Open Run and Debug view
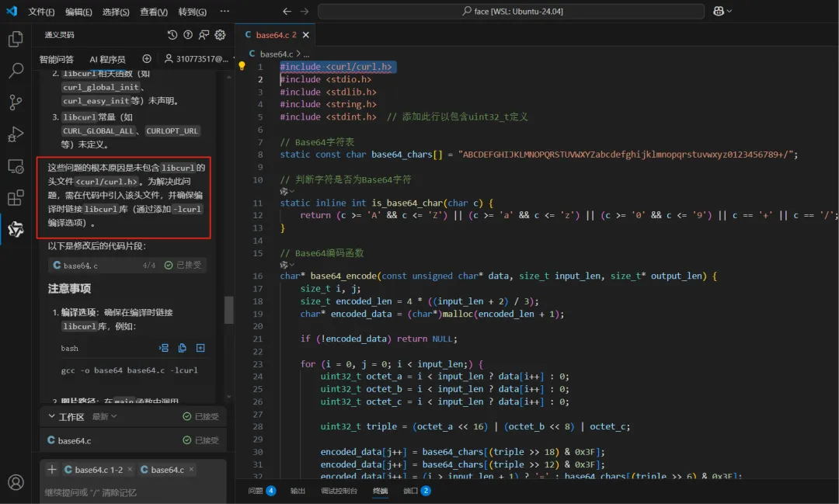 tap(16, 134)
